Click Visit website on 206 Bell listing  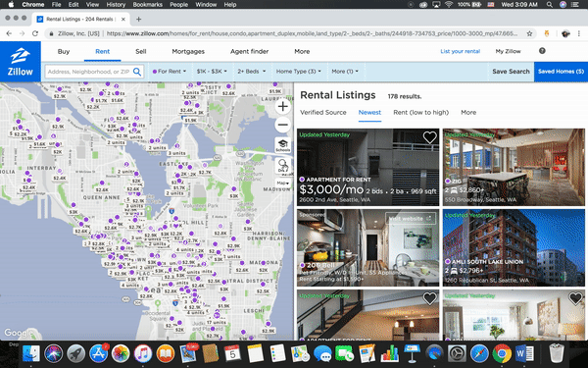[x=411, y=219]
